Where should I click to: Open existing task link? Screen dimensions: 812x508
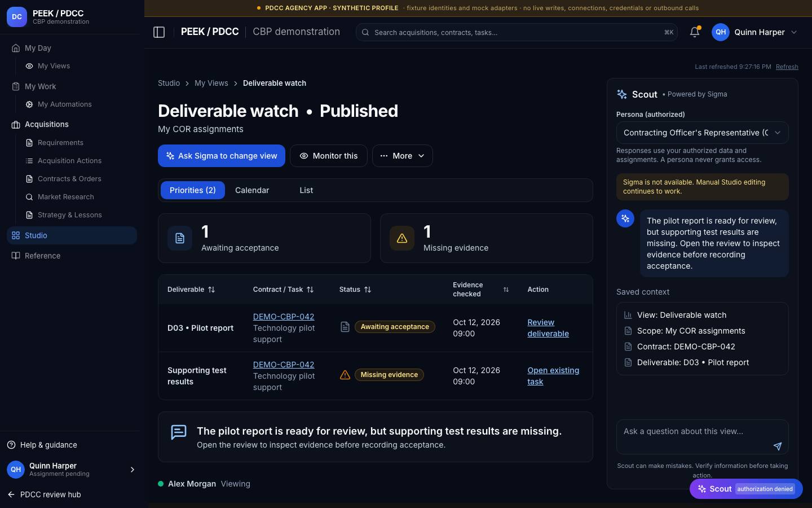tap(553, 376)
